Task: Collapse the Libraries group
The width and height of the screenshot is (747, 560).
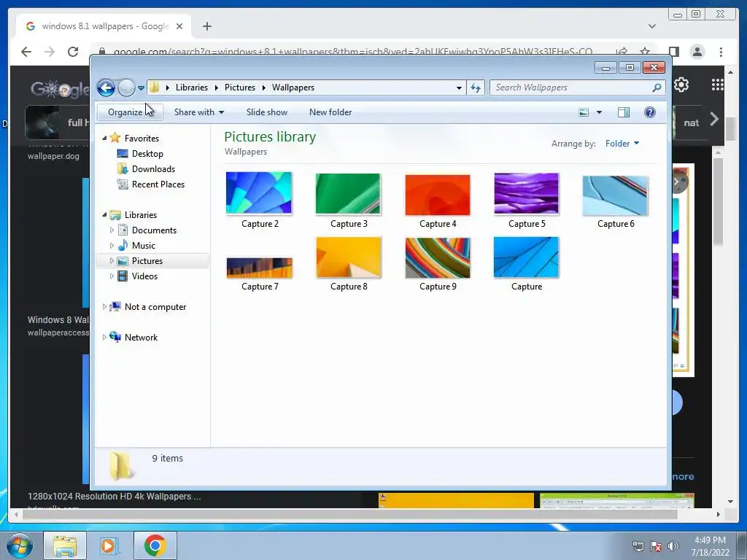Action: (x=104, y=215)
